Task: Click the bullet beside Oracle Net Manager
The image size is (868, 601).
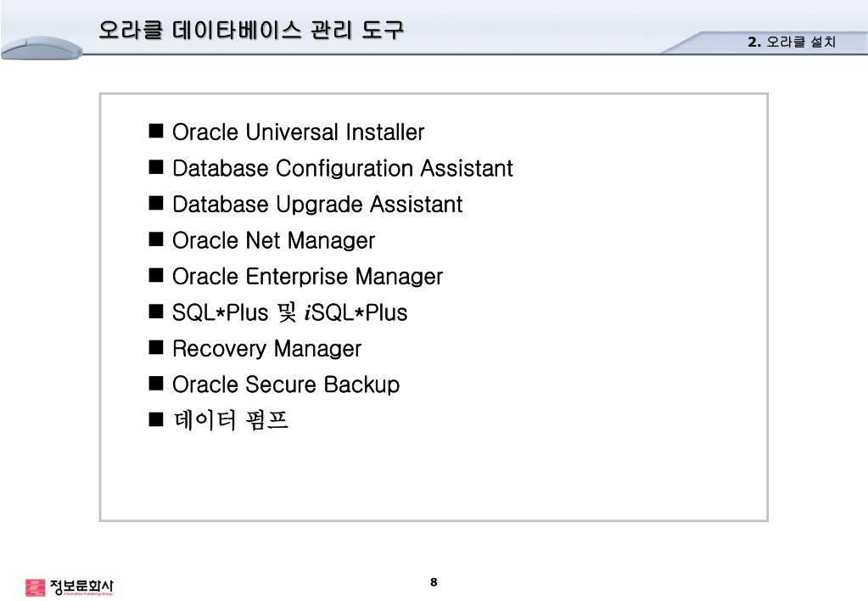Action: 156,239
